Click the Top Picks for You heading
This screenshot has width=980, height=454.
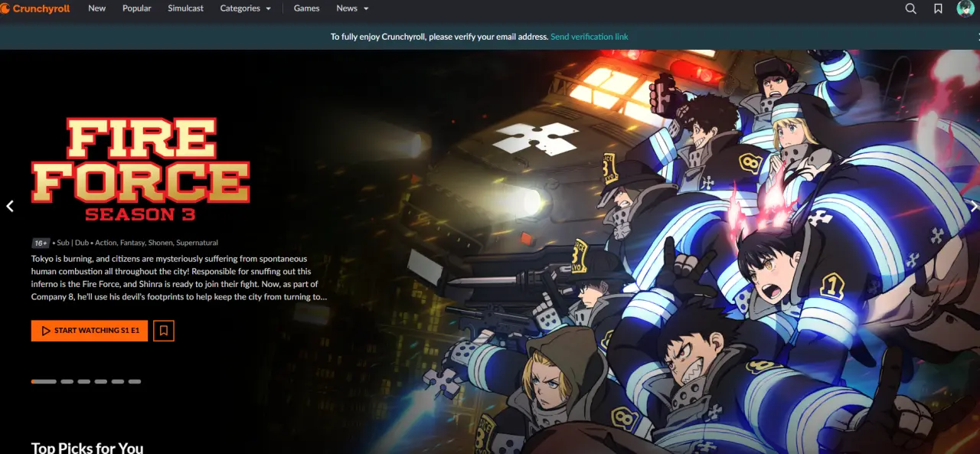(x=87, y=447)
